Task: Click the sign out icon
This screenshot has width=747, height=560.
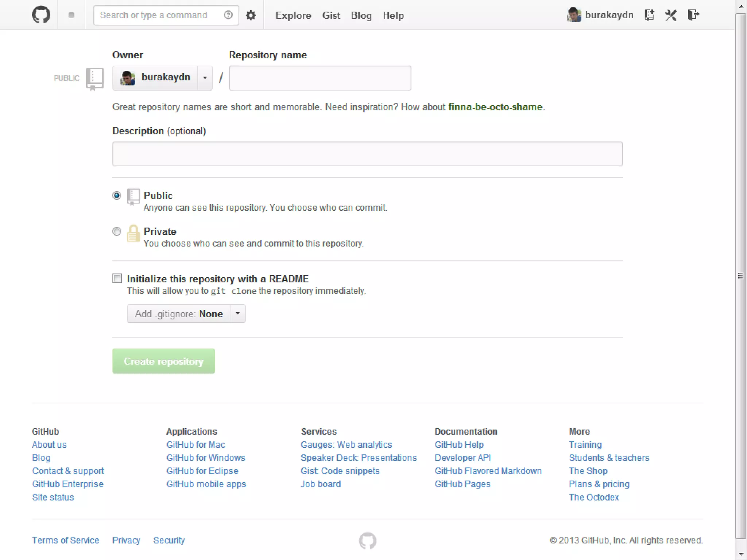Action: click(693, 15)
